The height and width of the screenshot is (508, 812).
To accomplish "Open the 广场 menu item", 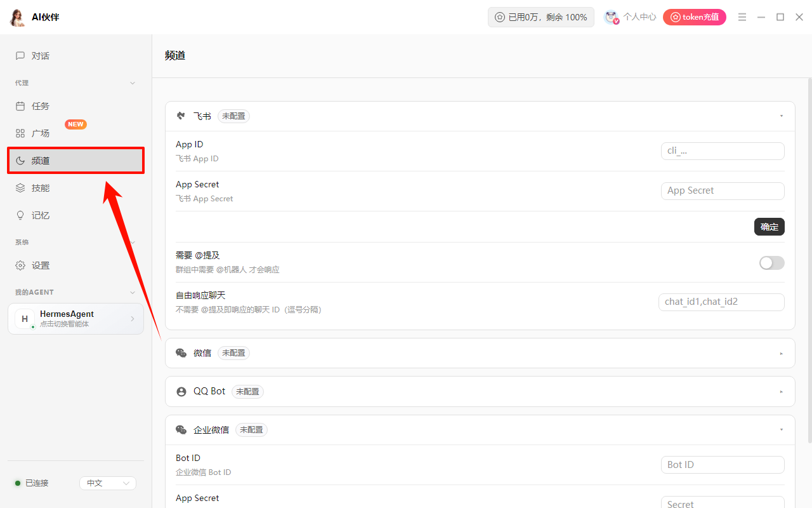I will click(76, 133).
